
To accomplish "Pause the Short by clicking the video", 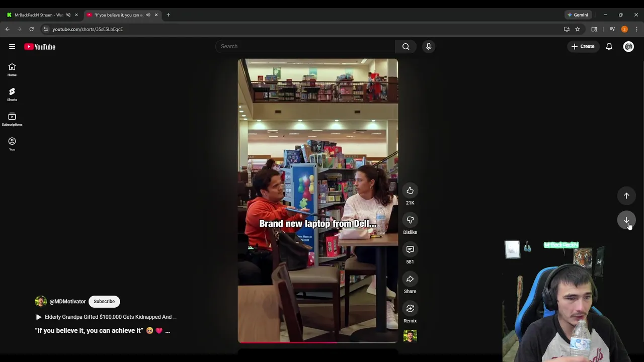I will click(318, 201).
